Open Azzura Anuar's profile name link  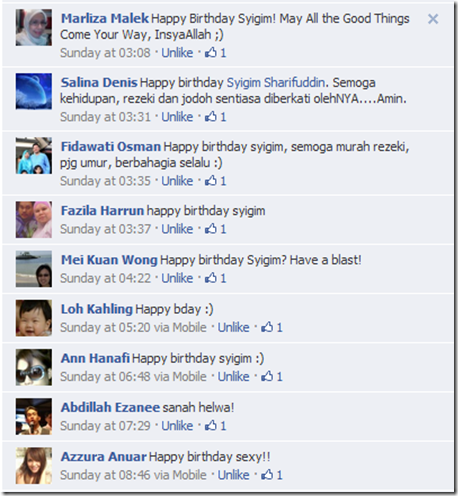104,457
